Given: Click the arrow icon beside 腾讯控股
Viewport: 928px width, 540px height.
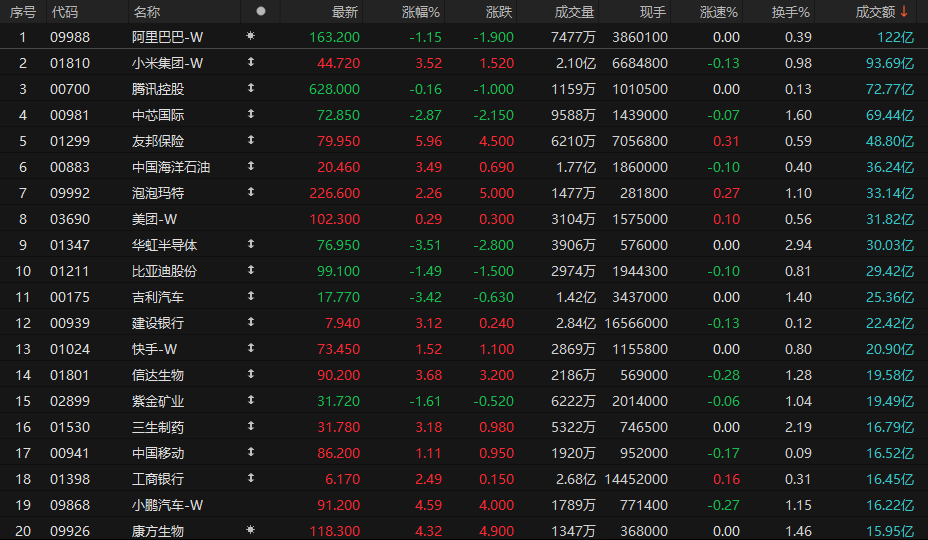Looking at the screenshot, I should 251,88.
